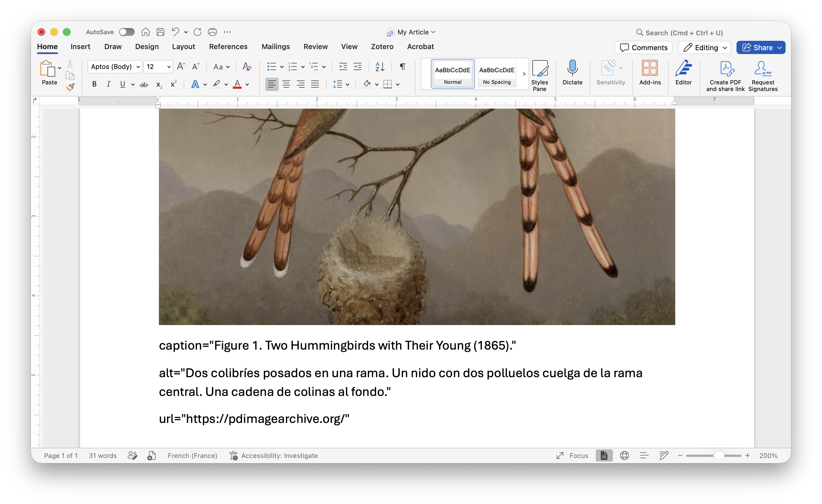Click the Increase Font Size icon
The image size is (822, 504).
click(181, 66)
